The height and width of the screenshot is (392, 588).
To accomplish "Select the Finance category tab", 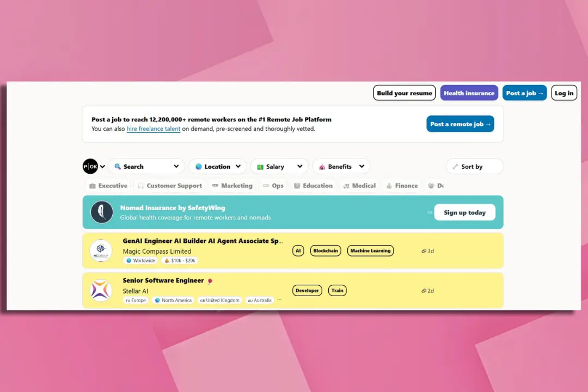I will 402,186.
